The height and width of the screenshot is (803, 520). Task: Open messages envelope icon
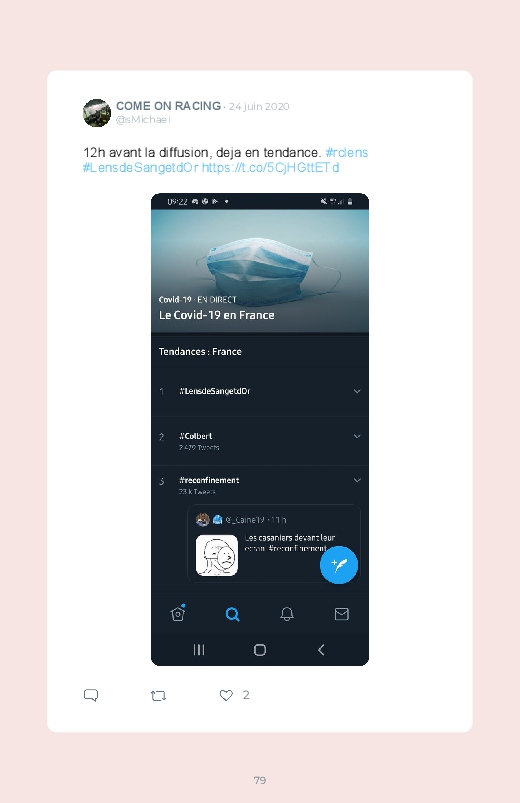tap(342, 614)
